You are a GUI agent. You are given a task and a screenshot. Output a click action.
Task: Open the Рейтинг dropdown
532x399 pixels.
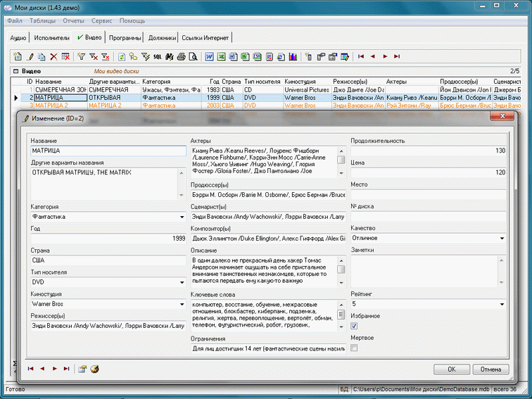501,304
